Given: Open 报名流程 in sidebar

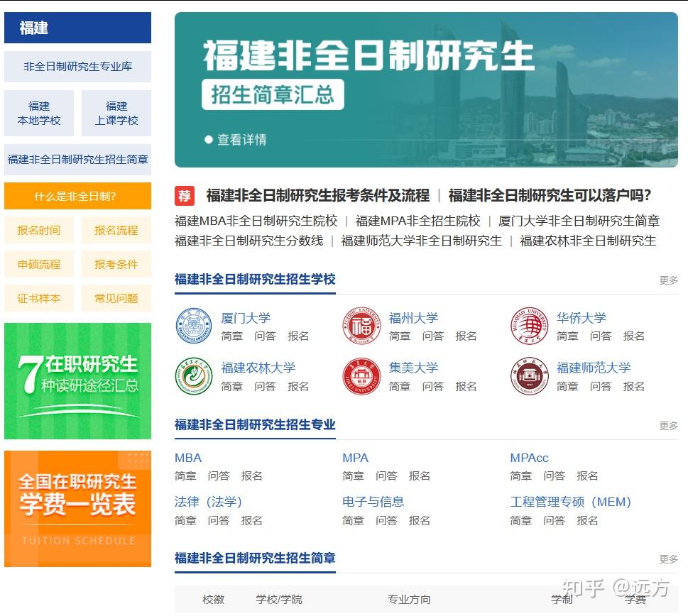Looking at the screenshot, I should click(116, 230).
